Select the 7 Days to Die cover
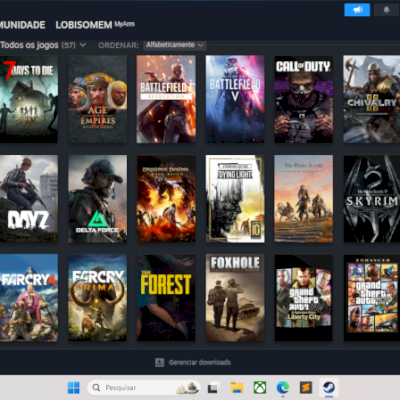Image resolution: width=400 pixels, height=400 pixels. click(x=29, y=99)
